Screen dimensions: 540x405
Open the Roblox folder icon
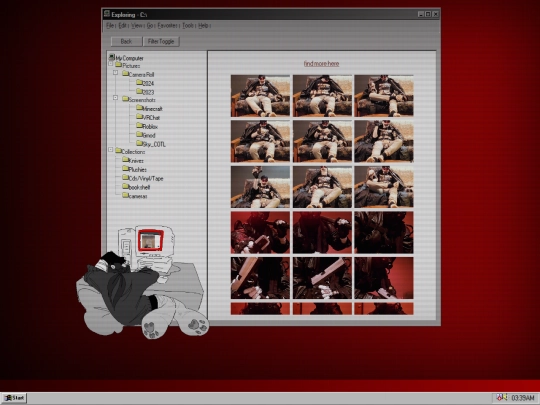pyautogui.click(x=139, y=126)
